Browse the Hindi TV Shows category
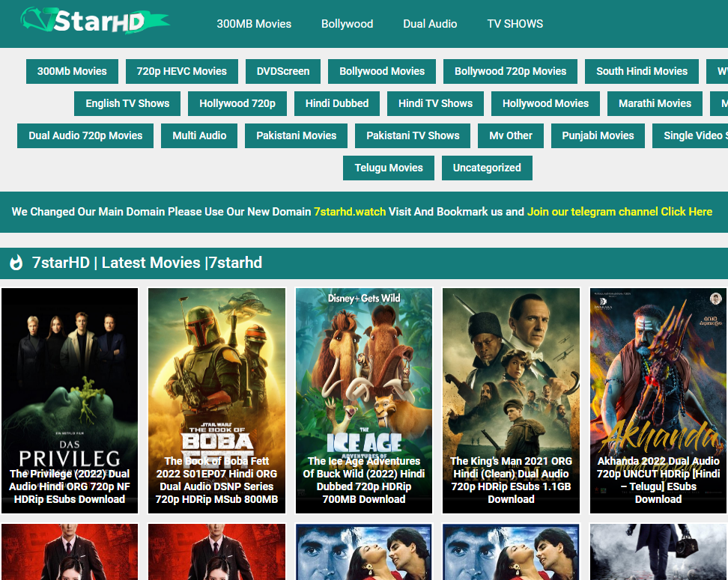Screen dimensions: 728x580 point(435,103)
